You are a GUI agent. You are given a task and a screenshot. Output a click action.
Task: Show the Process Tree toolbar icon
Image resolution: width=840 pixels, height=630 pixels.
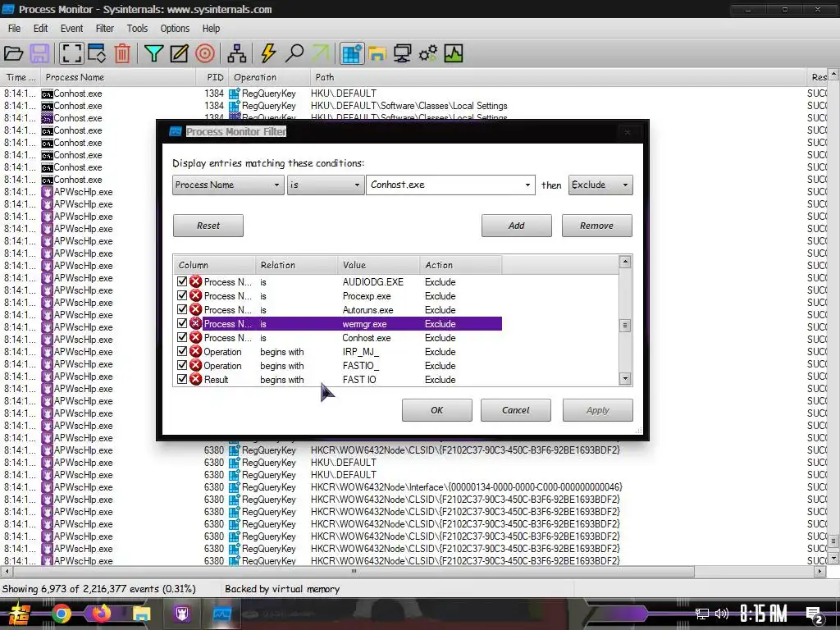236,53
